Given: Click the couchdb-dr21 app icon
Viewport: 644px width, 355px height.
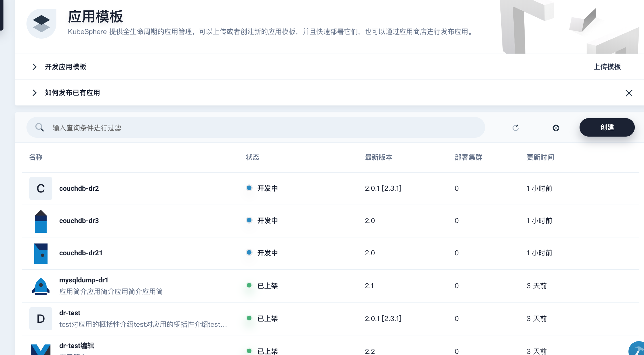Looking at the screenshot, I should pos(41,254).
